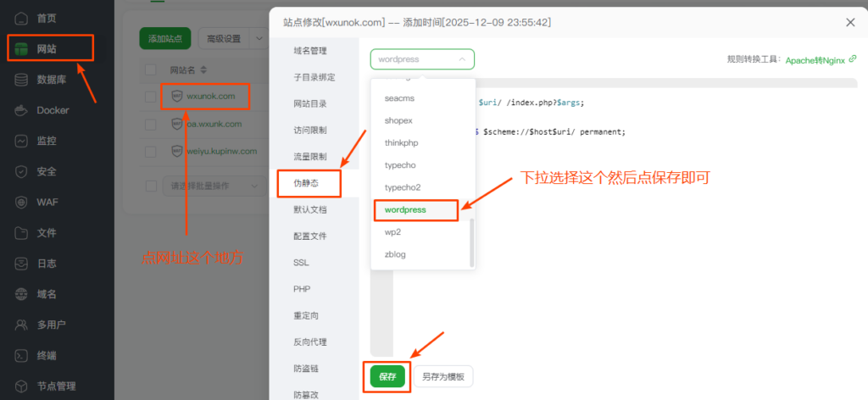Click the Files (文件) folder icon
Screen dimensions: 868x400
point(21,233)
